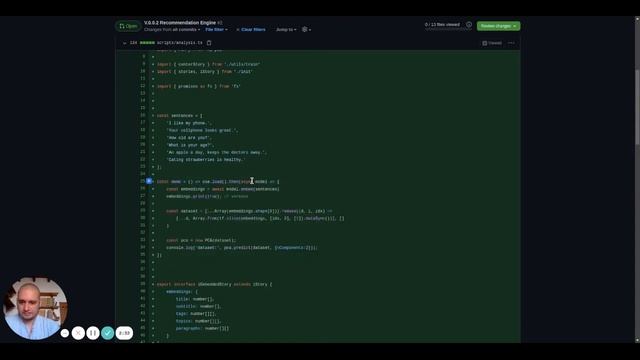This screenshot has width=640, height=360.
Task: Click the 'Eating strawberries is healthy.' line
Action: pyautogui.click(x=206, y=160)
